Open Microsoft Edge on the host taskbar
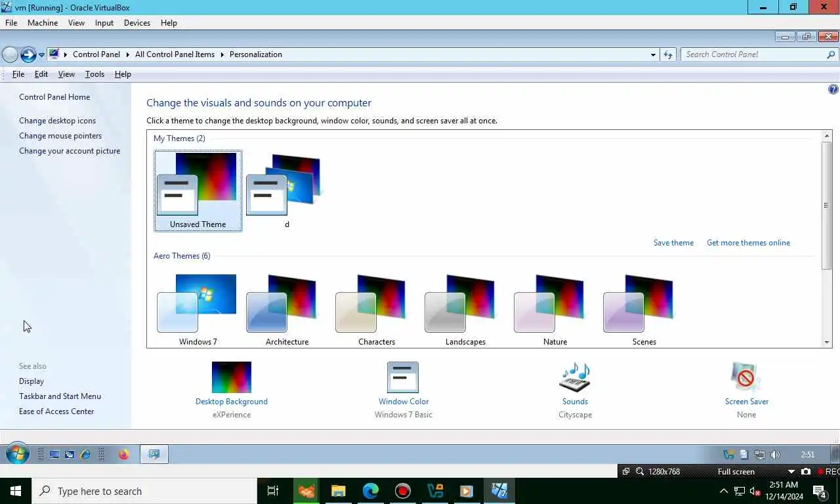840x504 pixels. pos(370,491)
